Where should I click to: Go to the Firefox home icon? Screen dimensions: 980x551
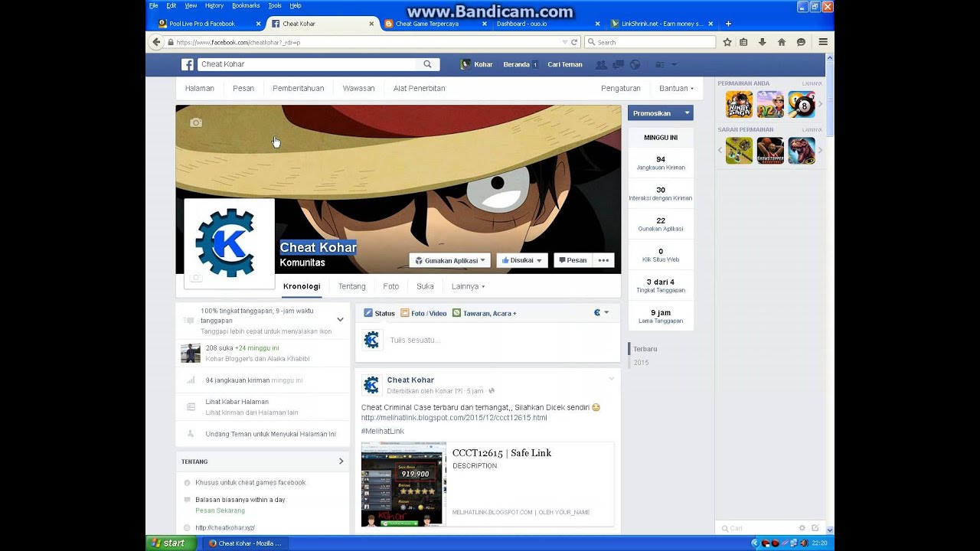pos(782,42)
